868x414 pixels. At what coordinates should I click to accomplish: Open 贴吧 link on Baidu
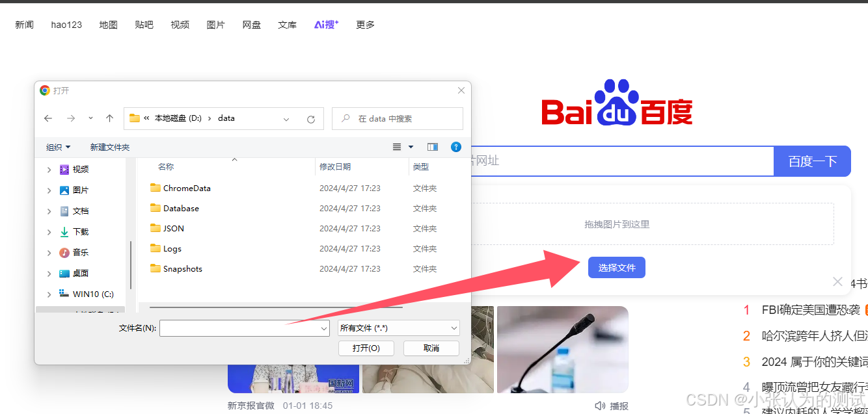point(144,25)
